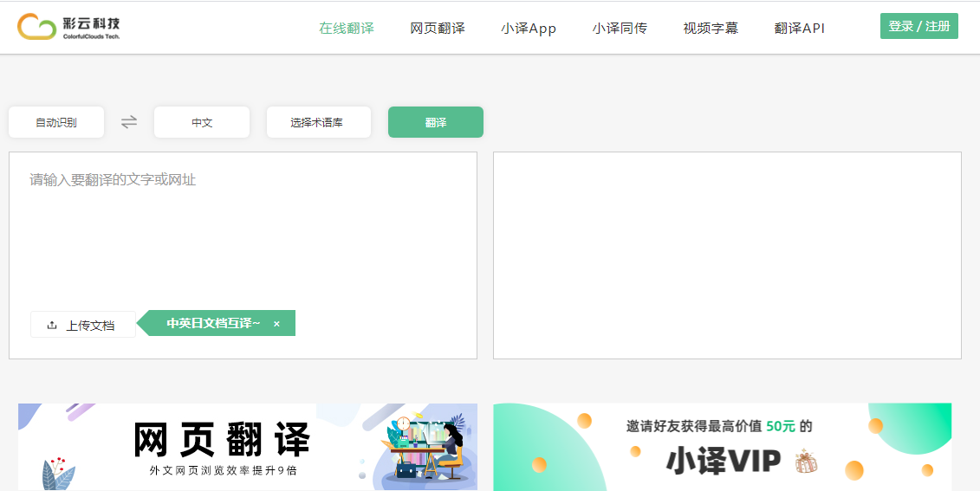Open the 在线翻译 tab
The height and width of the screenshot is (491, 980).
pos(347,28)
